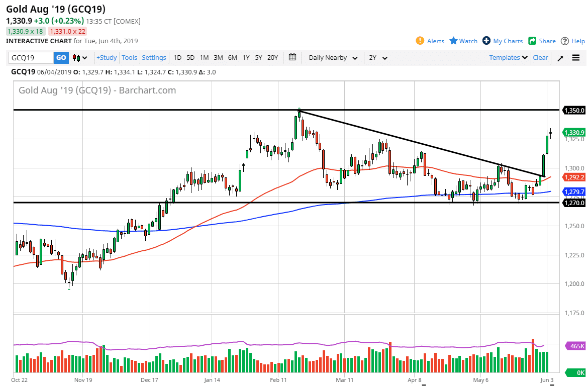Select the 20Y time range

(x=272, y=58)
